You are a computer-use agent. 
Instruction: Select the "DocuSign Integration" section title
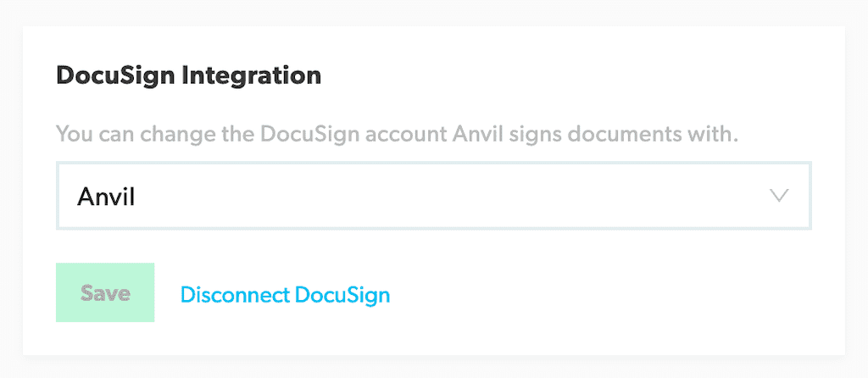click(x=188, y=75)
